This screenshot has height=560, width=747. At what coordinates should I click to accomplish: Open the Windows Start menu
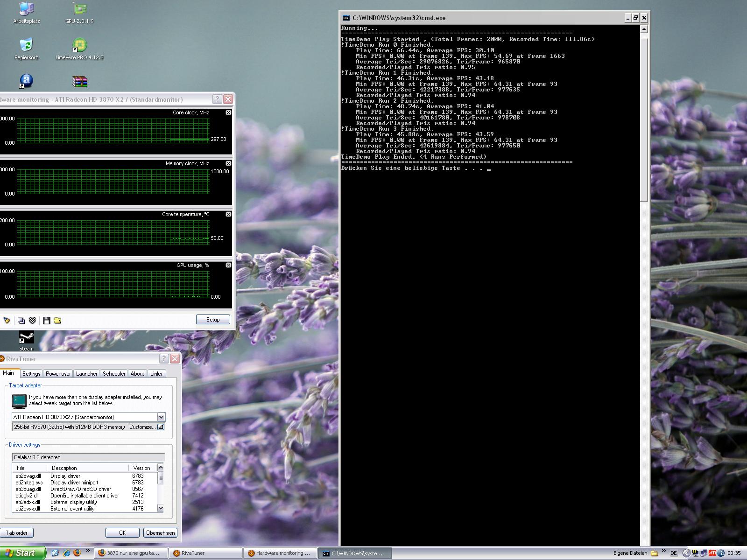pyautogui.click(x=23, y=553)
